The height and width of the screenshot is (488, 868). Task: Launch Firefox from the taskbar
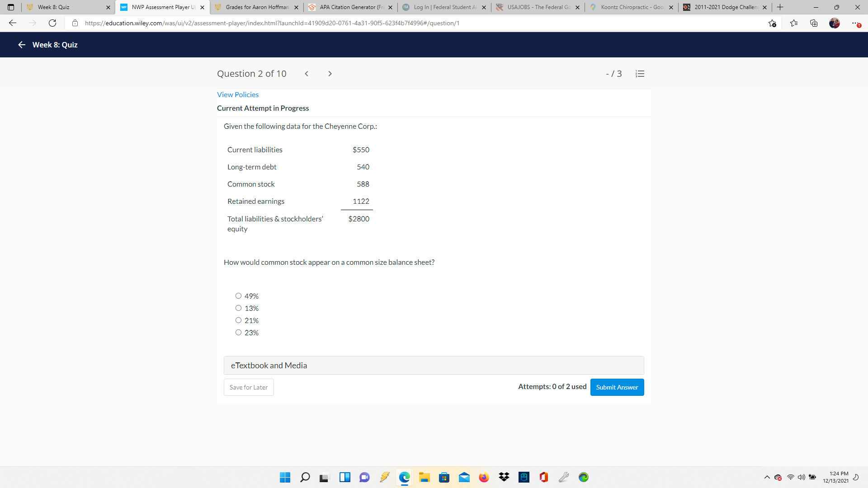coord(484,477)
